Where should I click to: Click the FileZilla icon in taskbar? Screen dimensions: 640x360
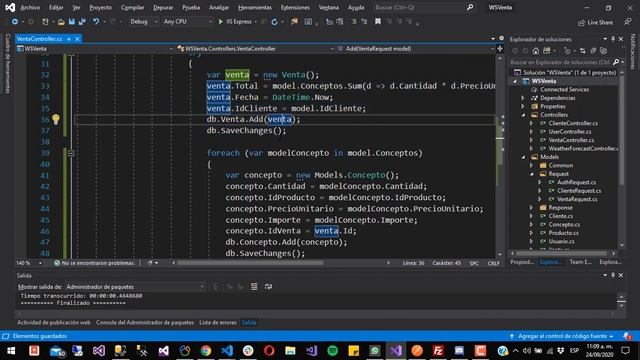tap(438, 351)
